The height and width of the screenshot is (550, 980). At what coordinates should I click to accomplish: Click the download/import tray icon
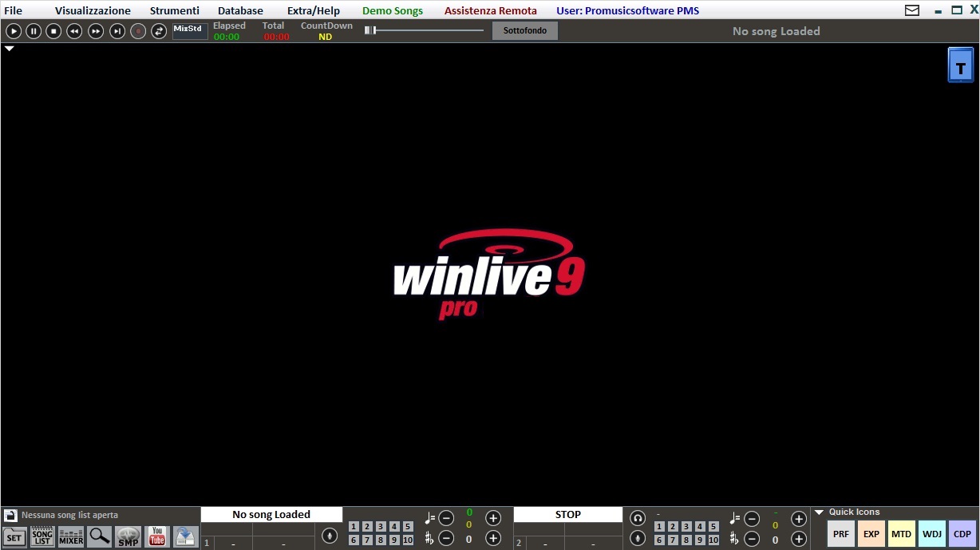coord(185,536)
